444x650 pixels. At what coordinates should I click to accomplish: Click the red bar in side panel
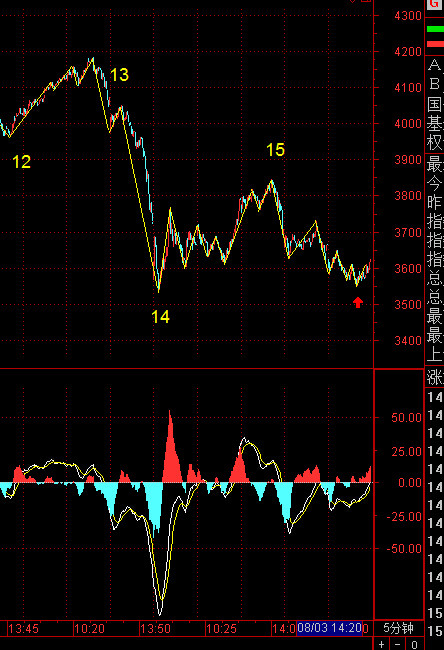point(435,44)
